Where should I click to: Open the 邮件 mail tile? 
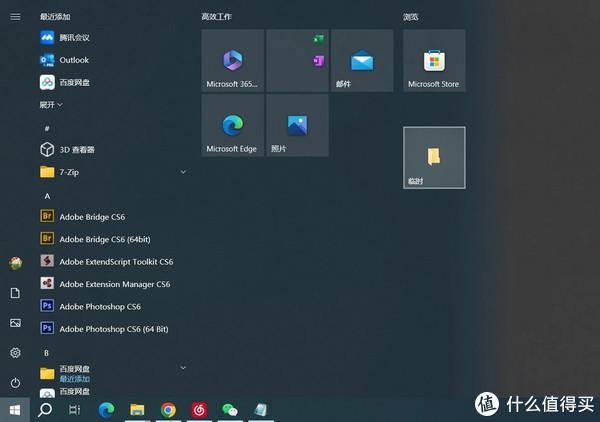tap(362, 60)
